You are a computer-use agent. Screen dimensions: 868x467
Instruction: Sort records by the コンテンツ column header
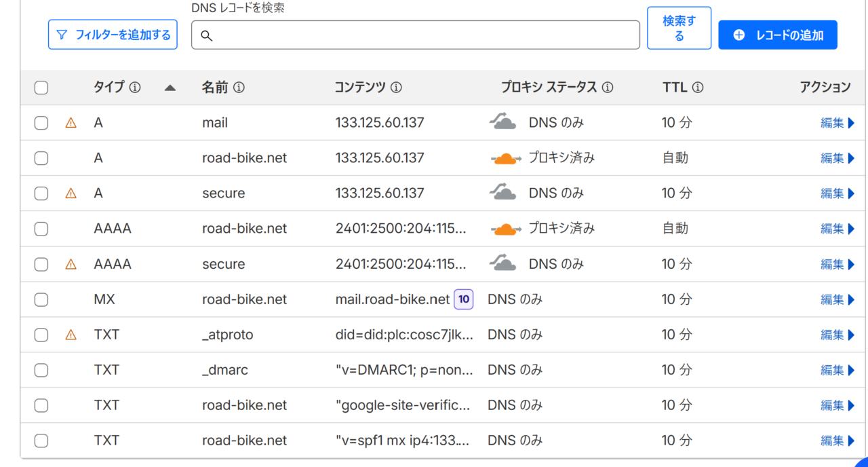click(359, 88)
